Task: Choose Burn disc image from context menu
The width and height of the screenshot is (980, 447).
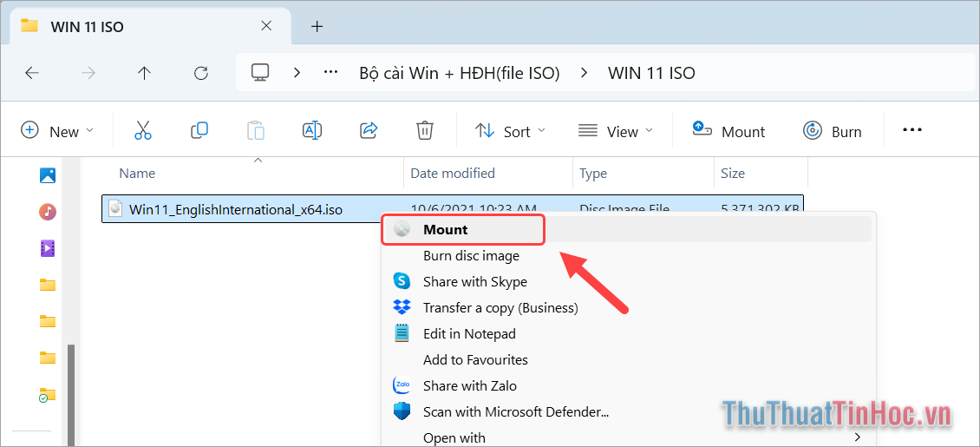Action: click(471, 256)
